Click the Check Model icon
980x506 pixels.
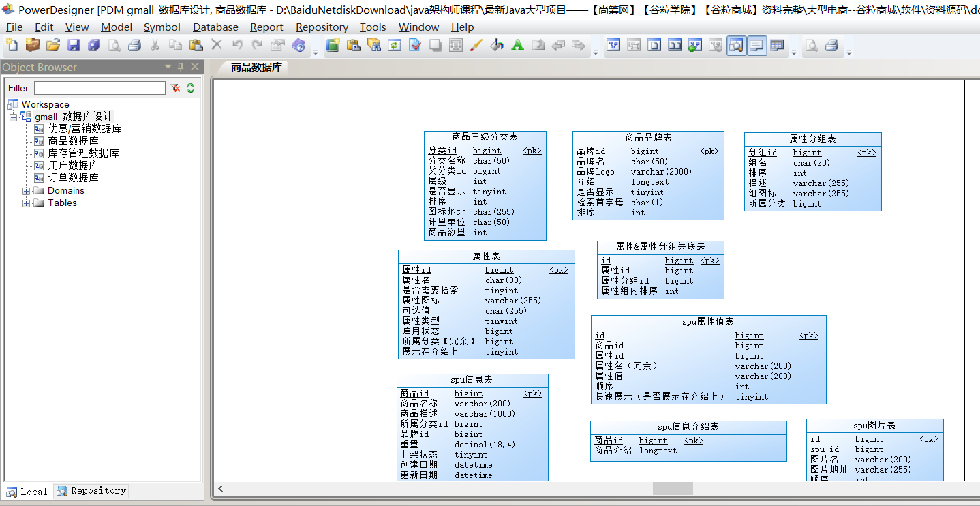pyautogui.click(x=414, y=45)
